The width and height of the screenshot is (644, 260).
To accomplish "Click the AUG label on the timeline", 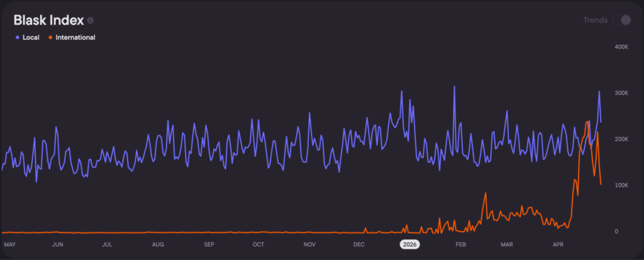I will (158, 244).
